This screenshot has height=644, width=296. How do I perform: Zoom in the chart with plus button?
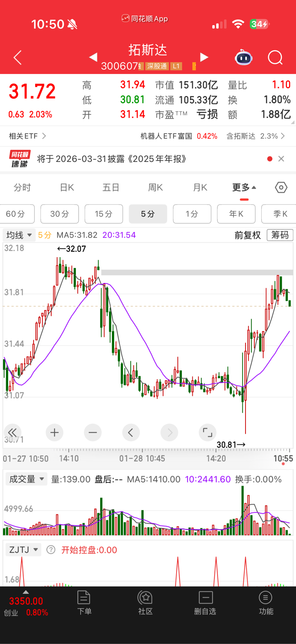point(54,432)
